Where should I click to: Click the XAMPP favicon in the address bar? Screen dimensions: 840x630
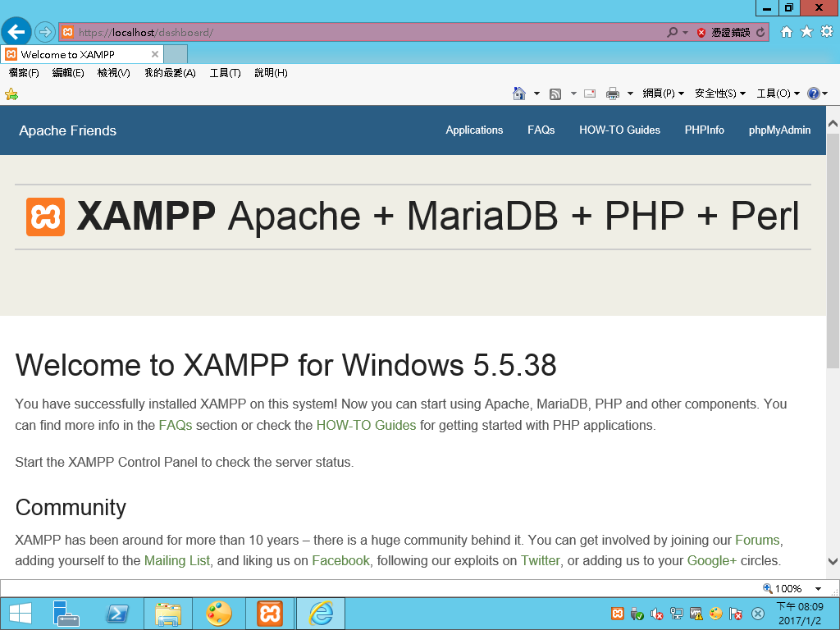(67, 32)
